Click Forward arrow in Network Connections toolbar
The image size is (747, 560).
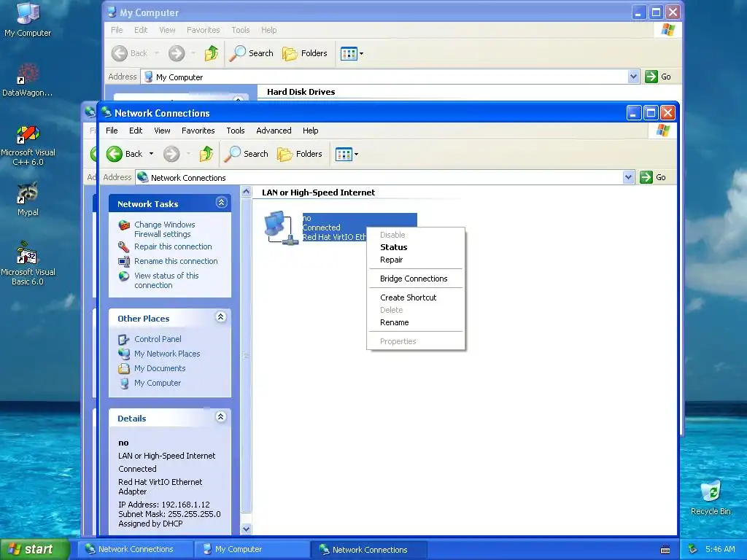pos(171,154)
